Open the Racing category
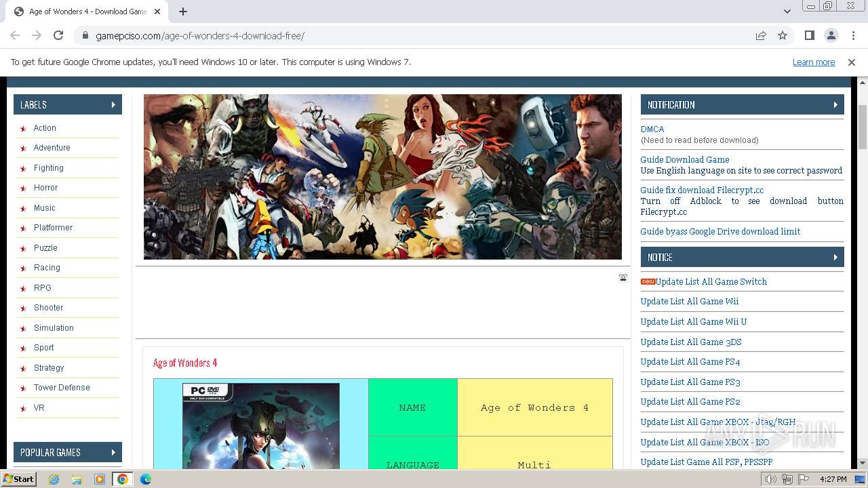Image resolution: width=868 pixels, height=488 pixels. [47, 268]
